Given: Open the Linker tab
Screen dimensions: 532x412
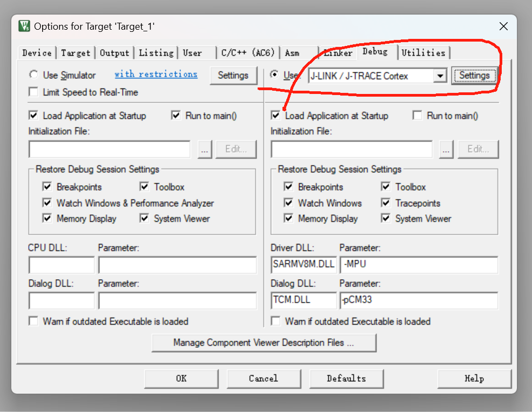Looking at the screenshot, I should [338, 53].
